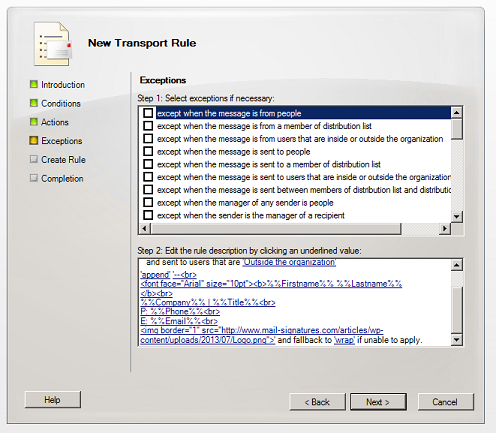Check 'except when the message is from people'
This screenshot has width=496, height=433.
(x=148, y=113)
